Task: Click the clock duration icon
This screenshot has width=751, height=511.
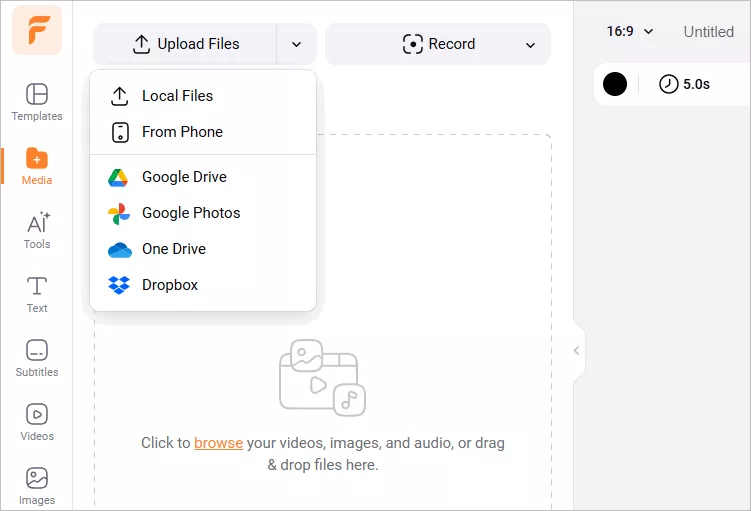Action: pyautogui.click(x=669, y=84)
